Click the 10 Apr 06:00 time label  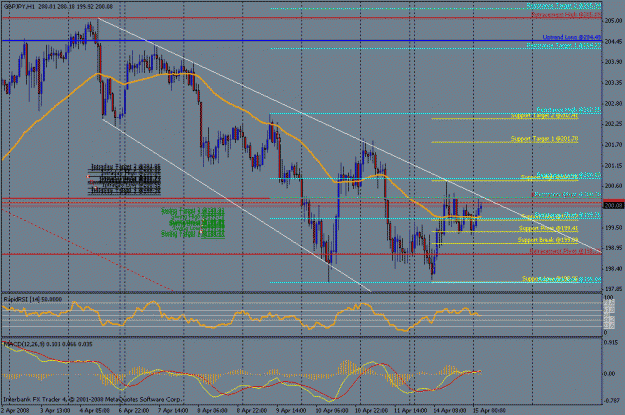click(330, 411)
